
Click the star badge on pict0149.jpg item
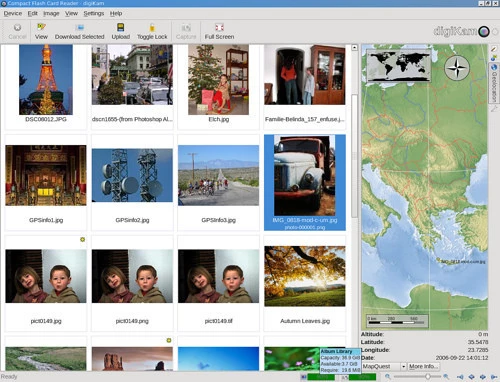(x=82, y=239)
